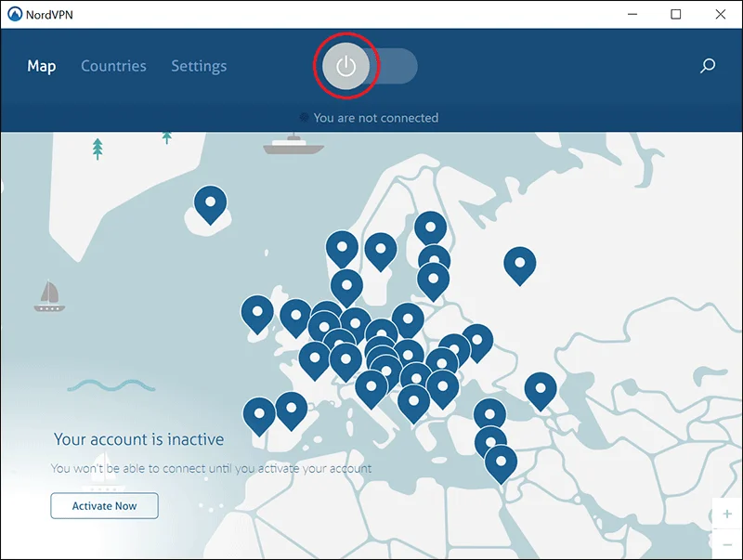
Task: Select the Greece server pin
Action: 413,404
